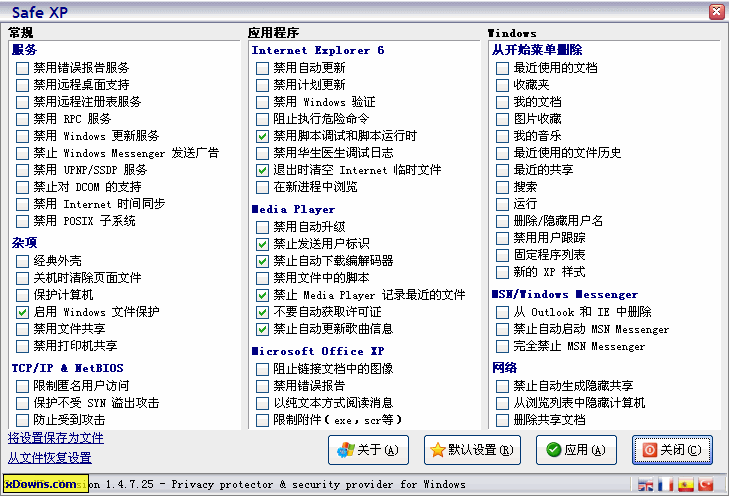Enable the 禁用 RPC 服务 option

[x=22, y=119]
